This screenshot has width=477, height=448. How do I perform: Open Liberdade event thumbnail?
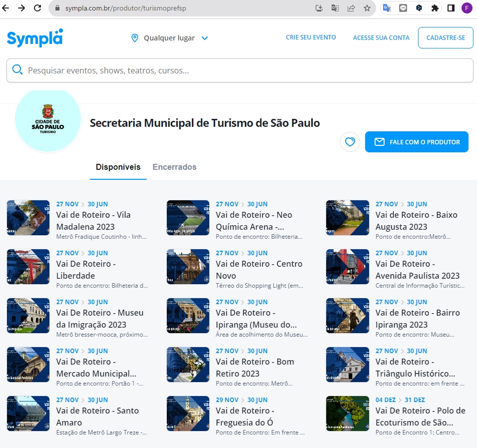[28, 267]
